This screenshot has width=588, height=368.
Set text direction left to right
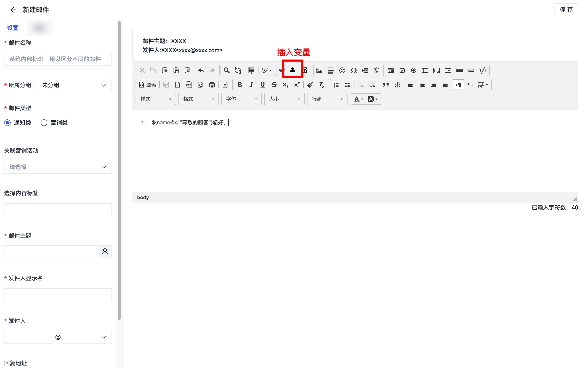459,85
